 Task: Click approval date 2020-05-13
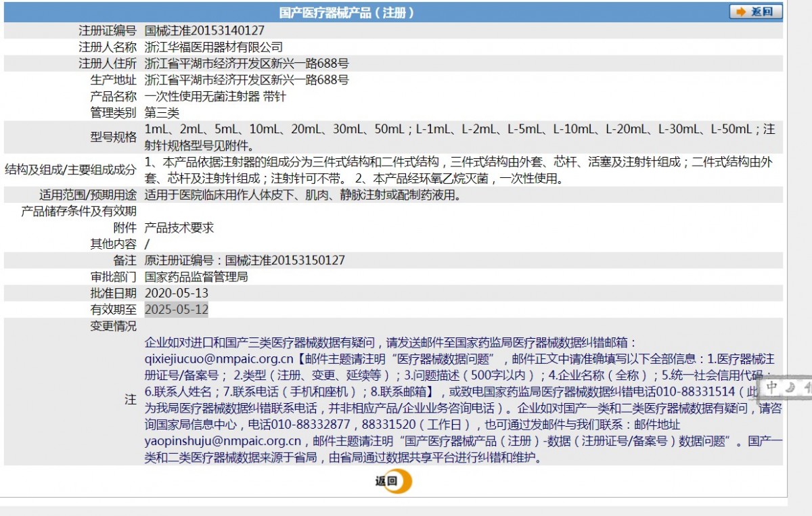pyautogui.click(x=177, y=294)
